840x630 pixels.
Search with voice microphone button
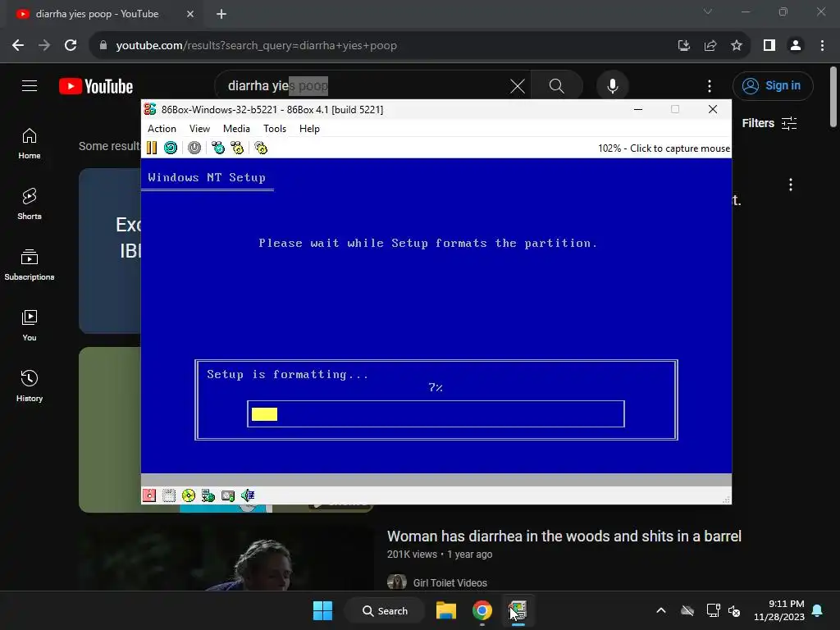click(x=612, y=85)
